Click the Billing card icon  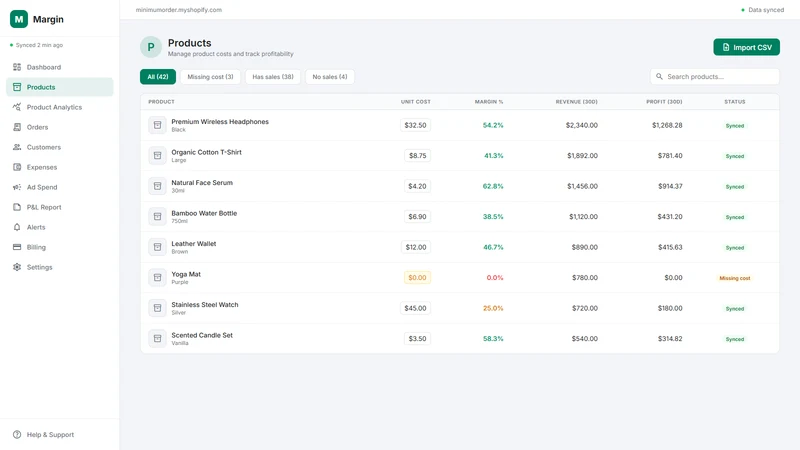(17, 247)
